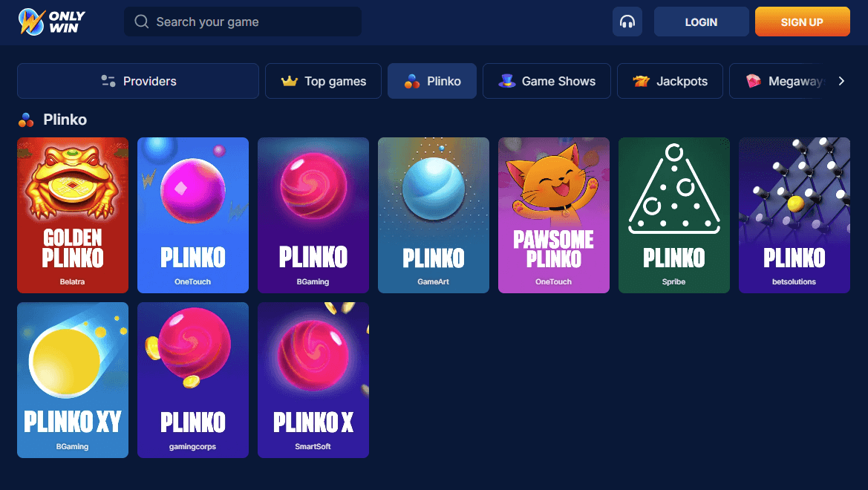Image resolution: width=868 pixels, height=490 pixels.
Task: Click the top hat Game Shows icon
Action: click(506, 81)
